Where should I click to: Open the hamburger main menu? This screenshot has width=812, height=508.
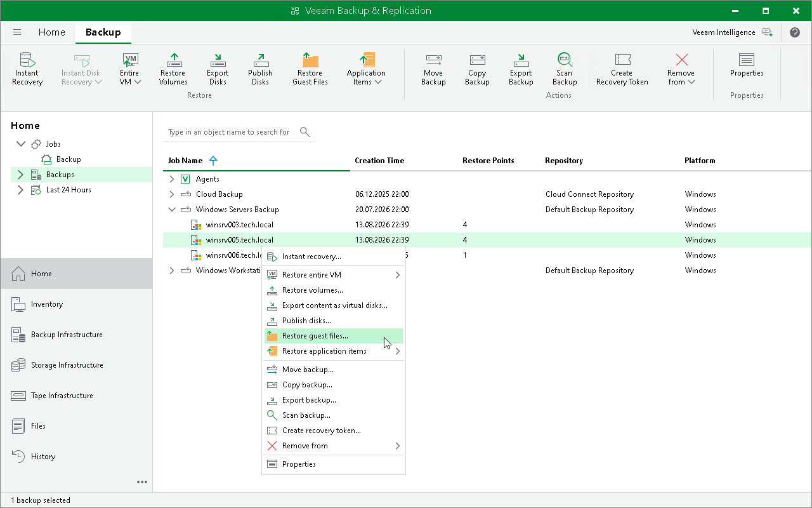17,32
